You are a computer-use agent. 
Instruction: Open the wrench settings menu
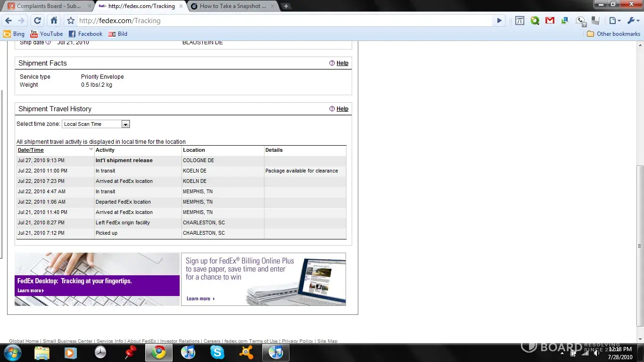point(631,21)
